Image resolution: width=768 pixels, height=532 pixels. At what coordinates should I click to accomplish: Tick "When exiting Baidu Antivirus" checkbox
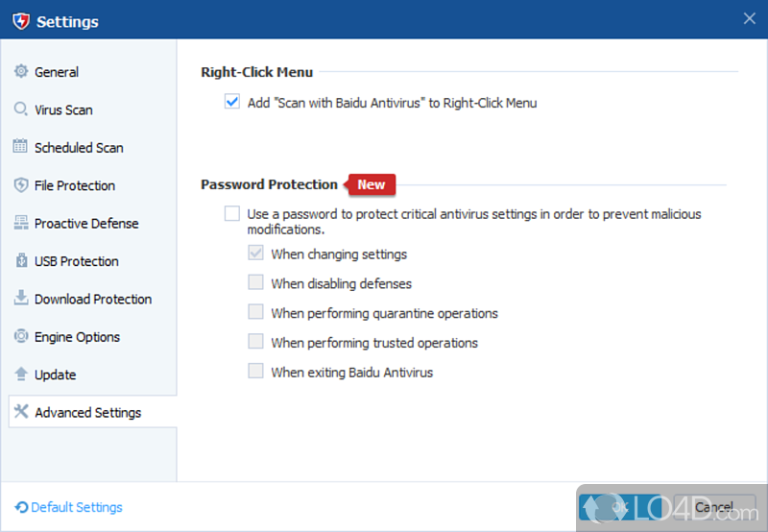click(255, 372)
